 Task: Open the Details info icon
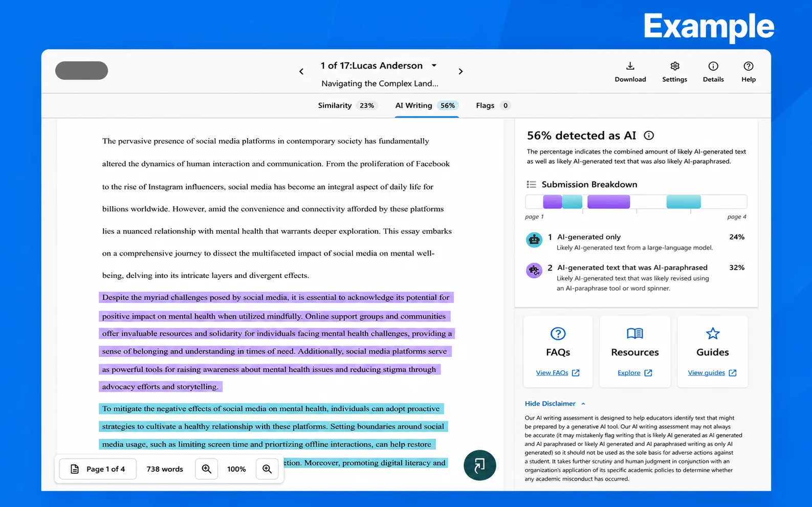(713, 66)
